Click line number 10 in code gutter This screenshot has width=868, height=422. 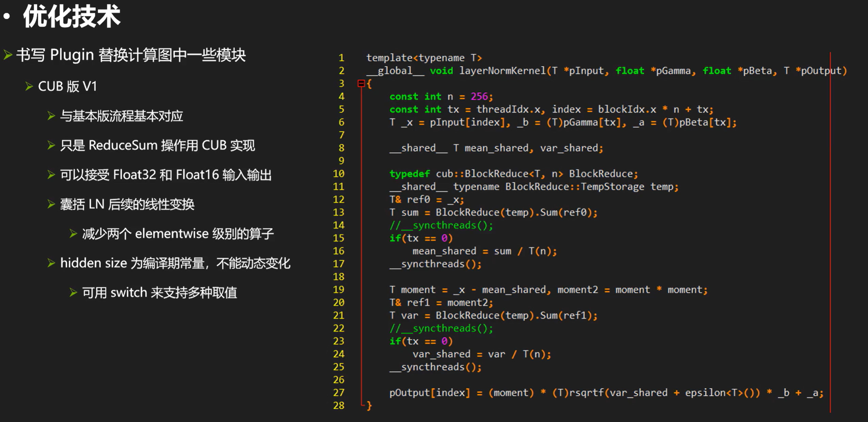pyautogui.click(x=339, y=174)
